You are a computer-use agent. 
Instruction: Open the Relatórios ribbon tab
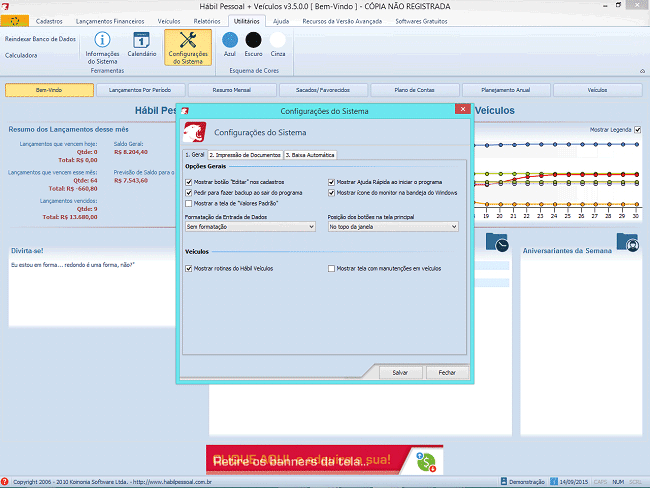click(207, 21)
